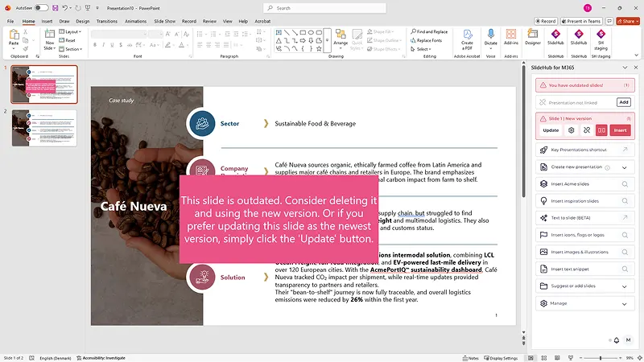
Task: Expand Create new presentation section
Action: point(625,167)
